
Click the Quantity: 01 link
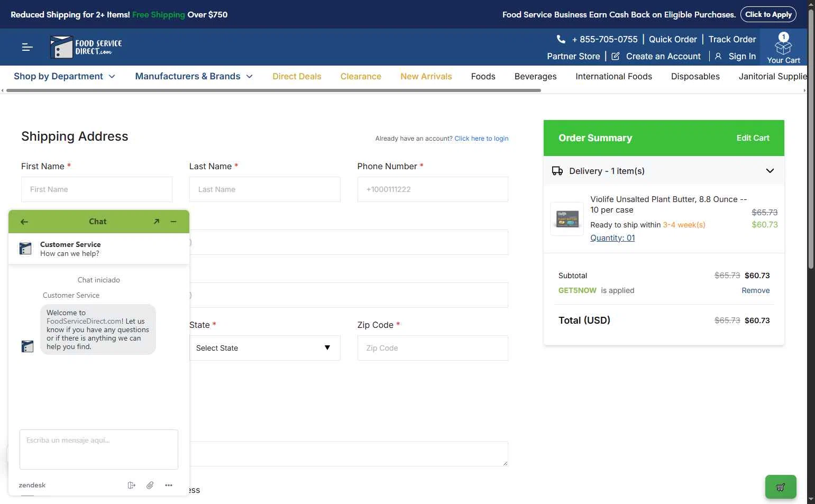tap(612, 238)
